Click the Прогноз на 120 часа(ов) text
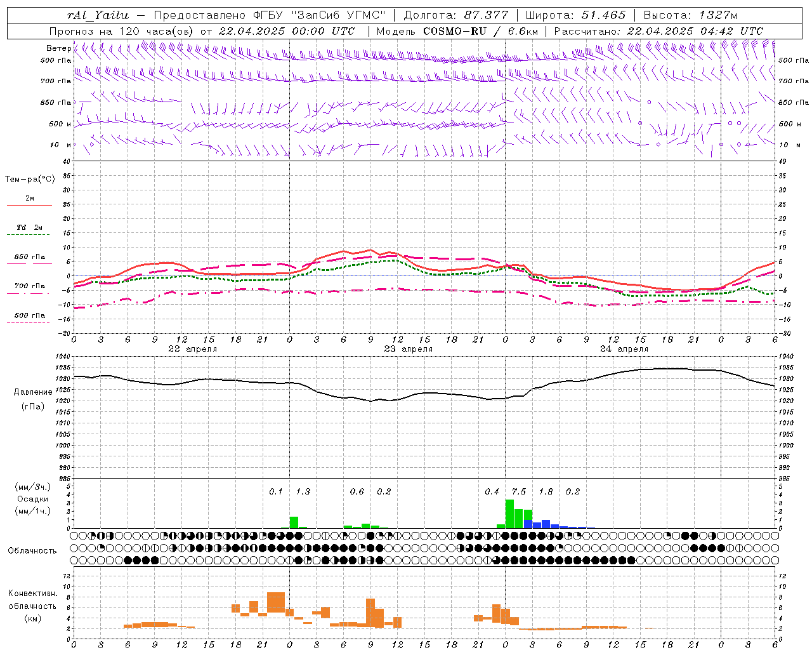This screenshot has height=650, width=812. tap(122, 31)
